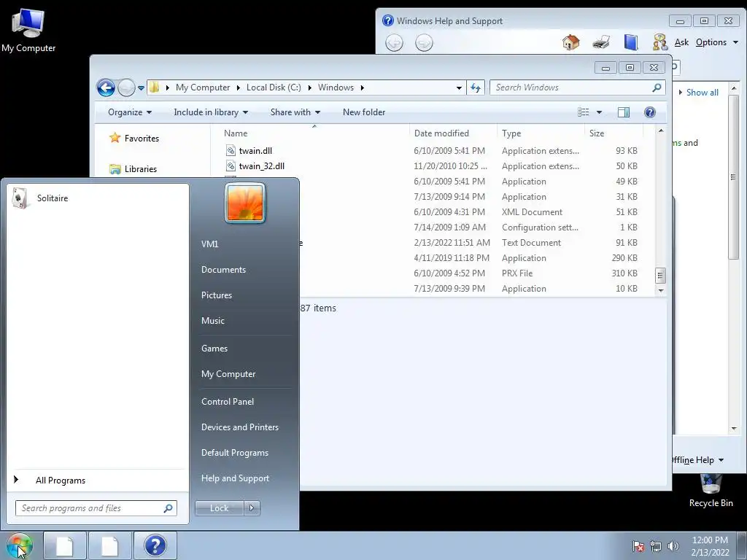
Task: Click the Start orb button
Action: [19, 545]
